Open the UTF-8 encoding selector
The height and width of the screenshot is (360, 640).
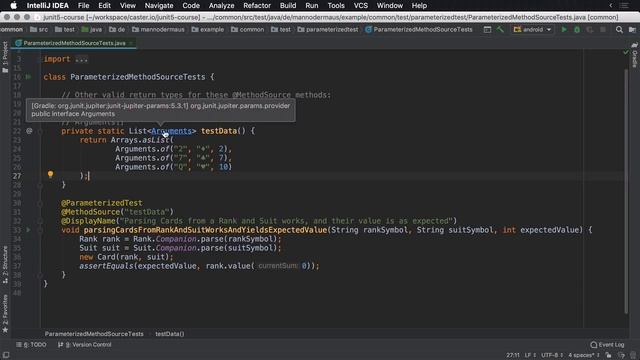pos(552,355)
